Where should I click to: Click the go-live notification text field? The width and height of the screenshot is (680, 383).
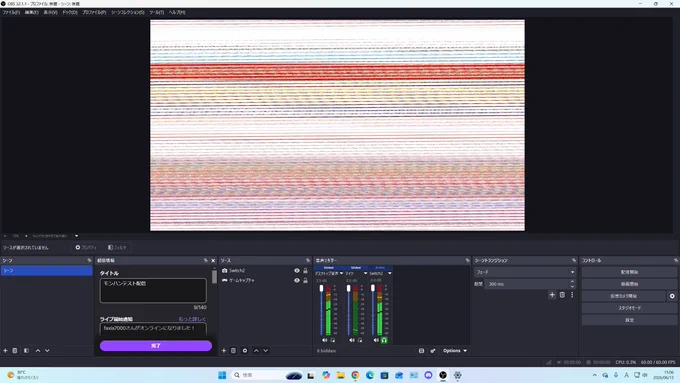(x=153, y=328)
